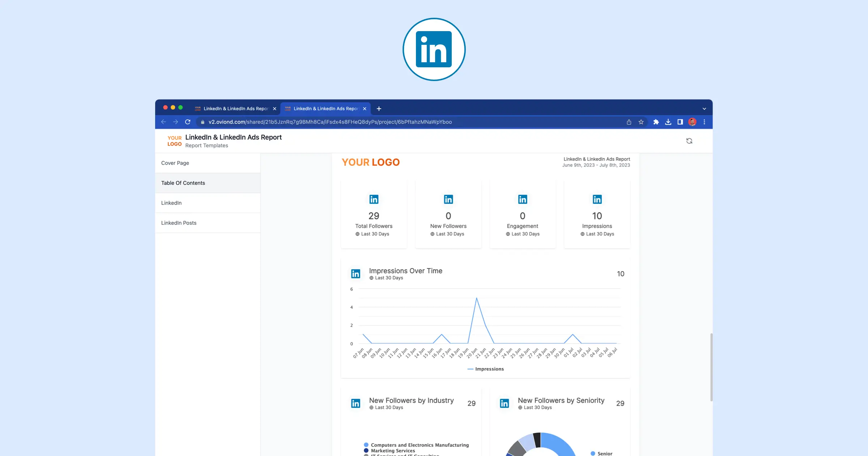This screenshot has height=456, width=868.
Task: Click the LinkedIn icon beside Impressions Over Time
Action: coord(356,274)
